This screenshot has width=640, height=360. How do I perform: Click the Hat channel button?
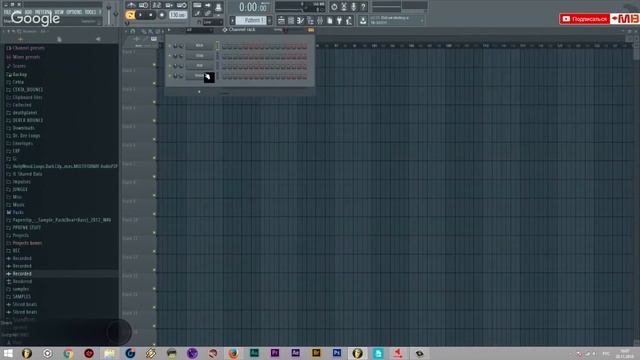[199, 65]
